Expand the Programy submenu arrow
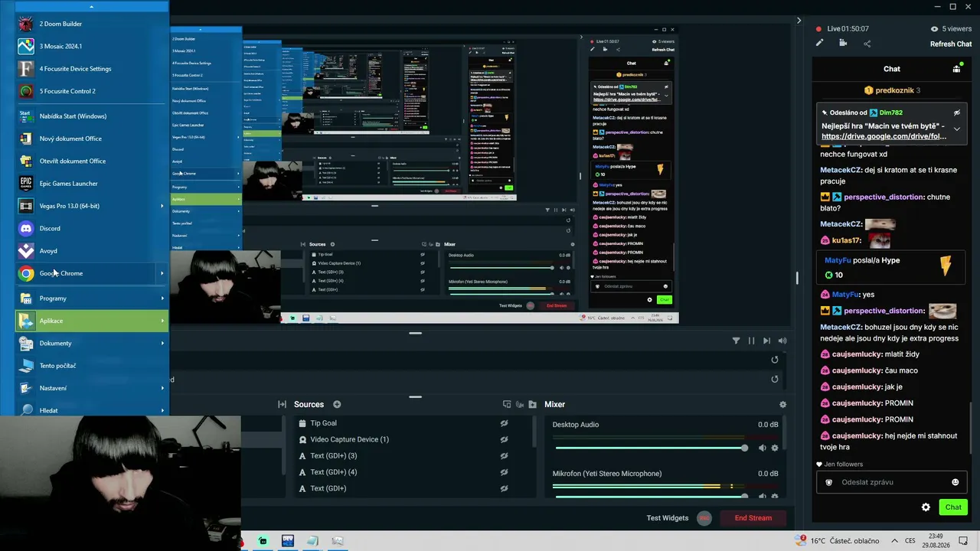Image resolution: width=980 pixels, height=551 pixels. click(162, 298)
